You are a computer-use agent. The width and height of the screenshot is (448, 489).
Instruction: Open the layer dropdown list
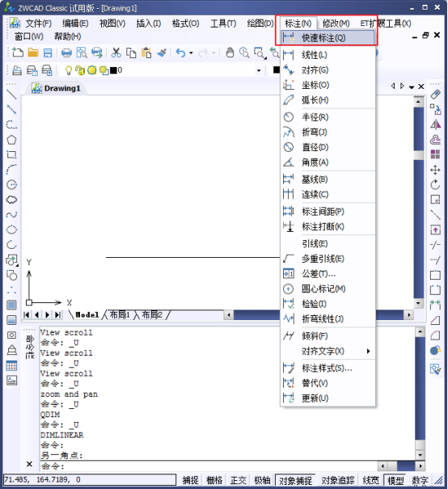pos(259,70)
